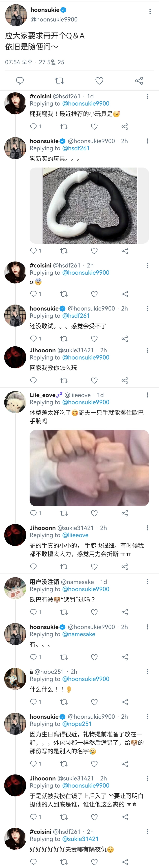Screen dimensions: 159x868
Task: Open the black and white image attachment
Action: (89, 206)
